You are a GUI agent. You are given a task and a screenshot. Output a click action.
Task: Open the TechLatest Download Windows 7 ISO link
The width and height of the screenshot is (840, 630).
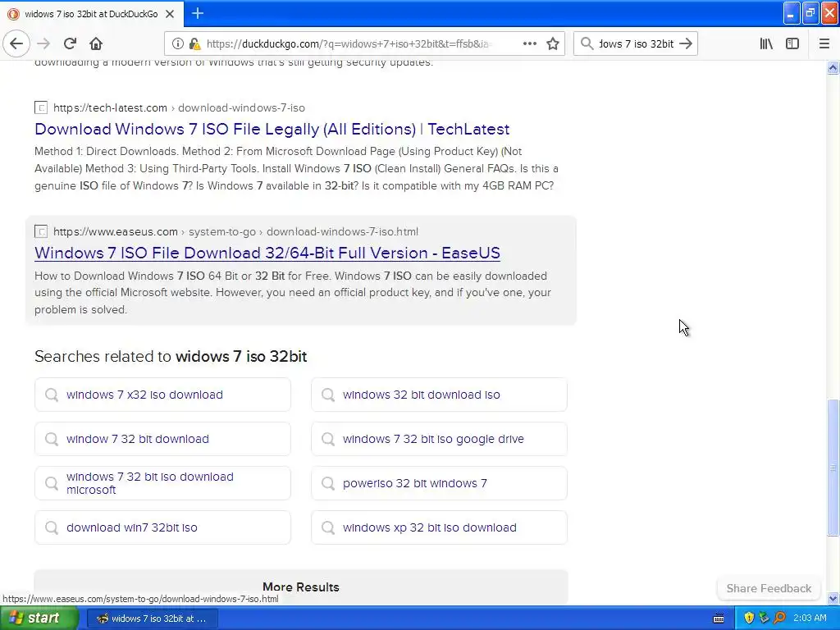click(x=272, y=129)
